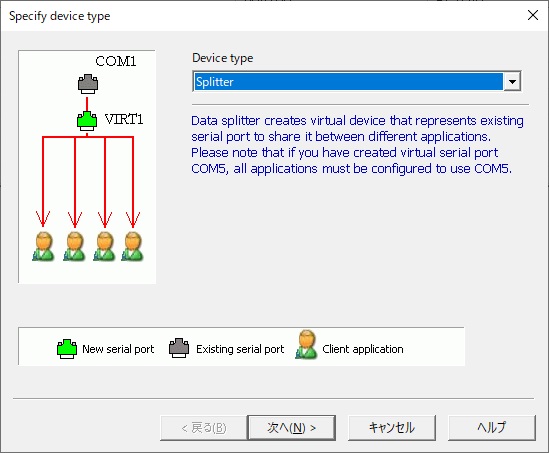The height and width of the screenshot is (453, 549).
Task: Click the 次へ(N) next button
Action: [291, 427]
